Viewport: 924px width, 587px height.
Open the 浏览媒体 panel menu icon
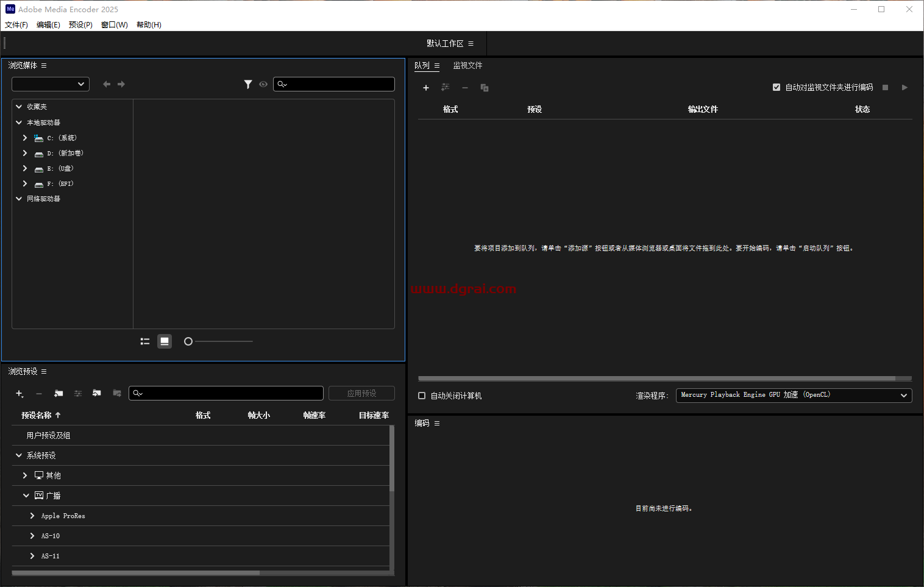tap(44, 65)
